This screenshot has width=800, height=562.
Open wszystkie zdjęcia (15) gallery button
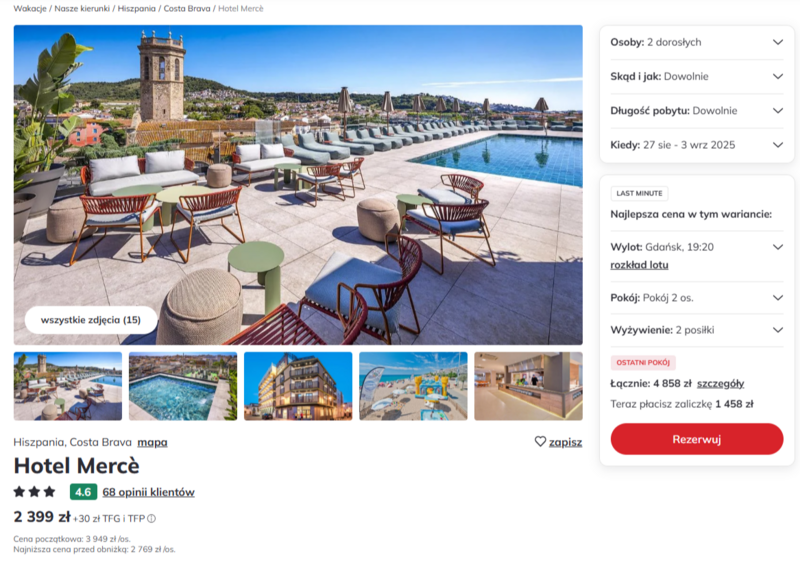pos(91,320)
